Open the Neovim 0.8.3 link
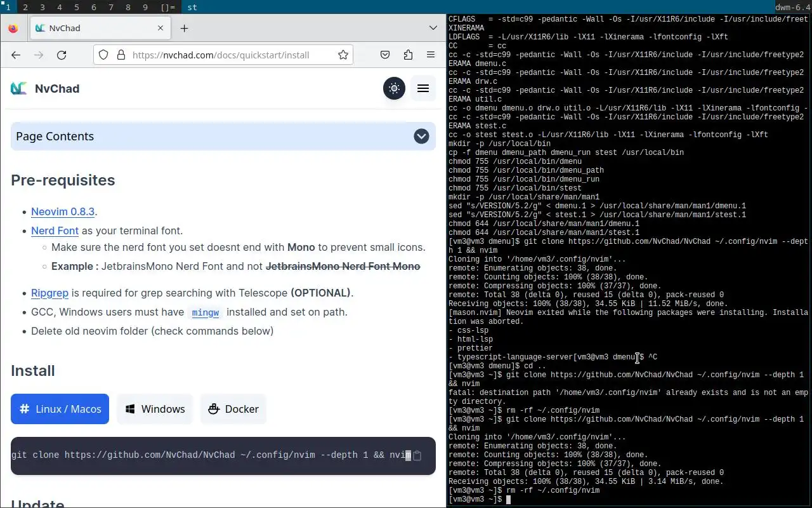The height and width of the screenshot is (508, 812). pyautogui.click(x=63, y=211)
